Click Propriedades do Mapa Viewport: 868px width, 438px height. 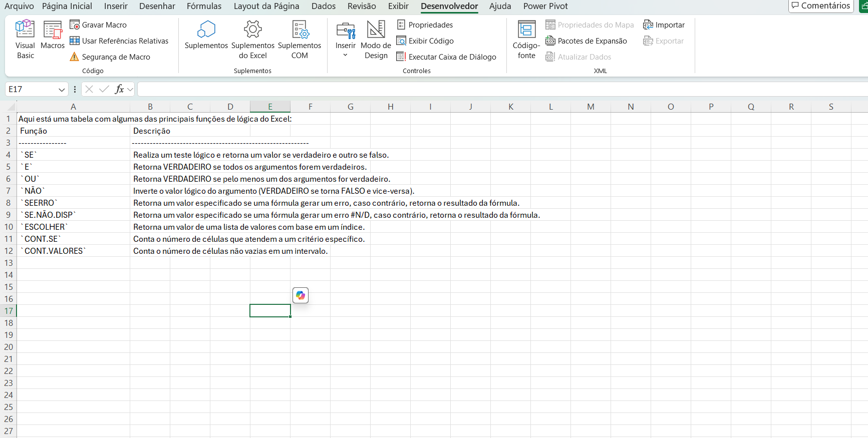(x=590, y=25)
